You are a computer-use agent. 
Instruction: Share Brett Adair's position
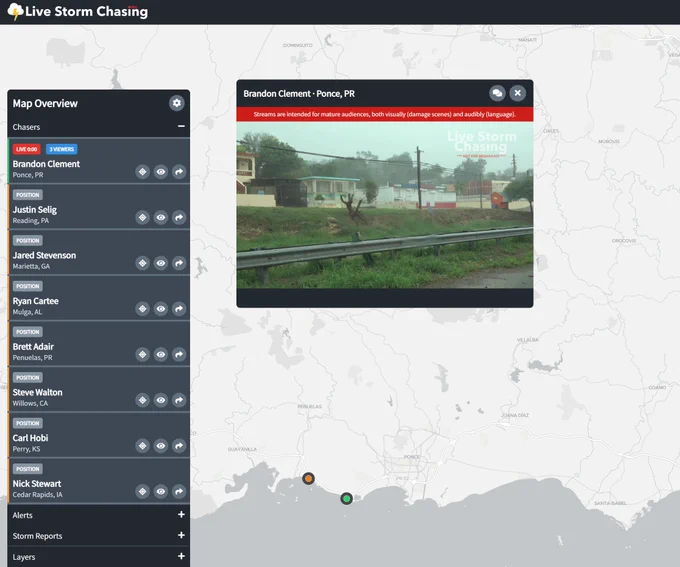pyautogui.click(x=179, y=354)
